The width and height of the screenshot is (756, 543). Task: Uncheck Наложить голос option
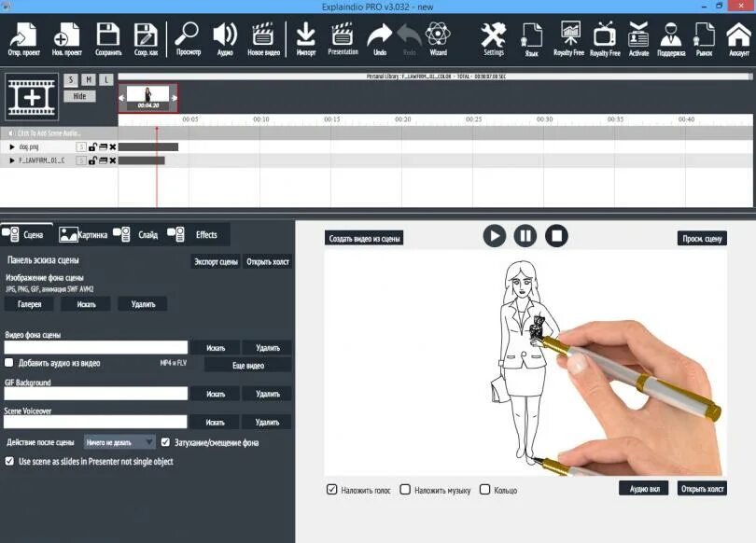point(331,488)
